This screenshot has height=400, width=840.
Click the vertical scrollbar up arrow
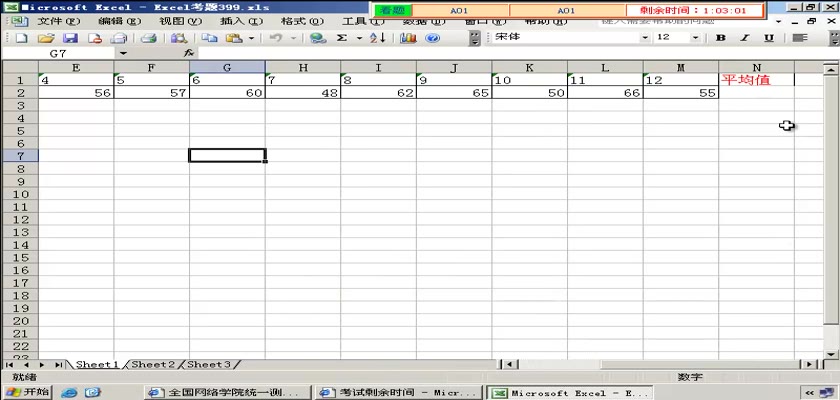(x=831, y=69)
